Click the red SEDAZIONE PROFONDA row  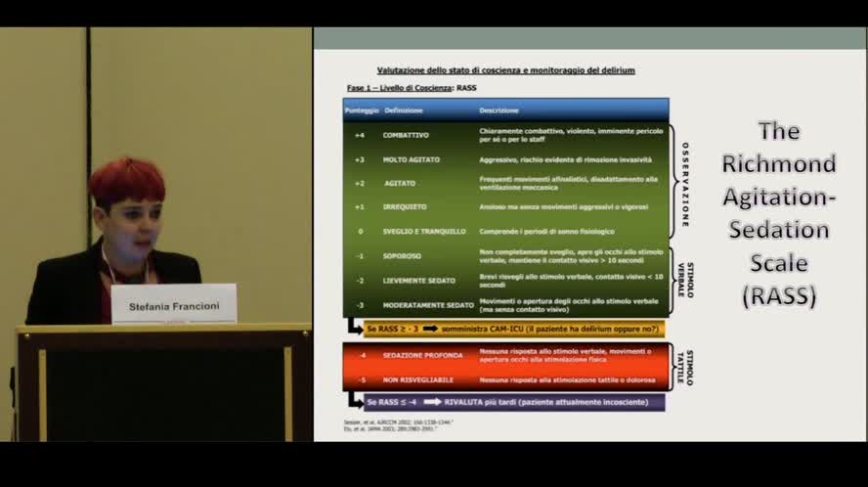click(504, 354)
